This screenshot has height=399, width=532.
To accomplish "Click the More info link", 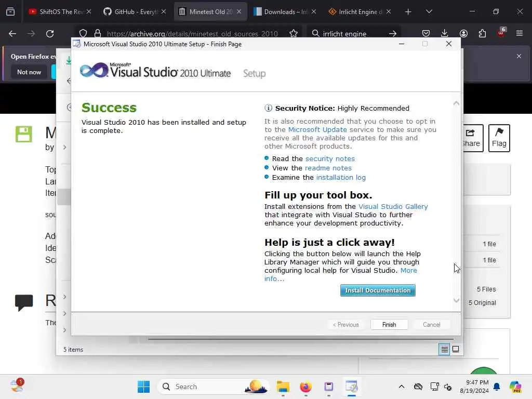I will [x=408, y=270].
